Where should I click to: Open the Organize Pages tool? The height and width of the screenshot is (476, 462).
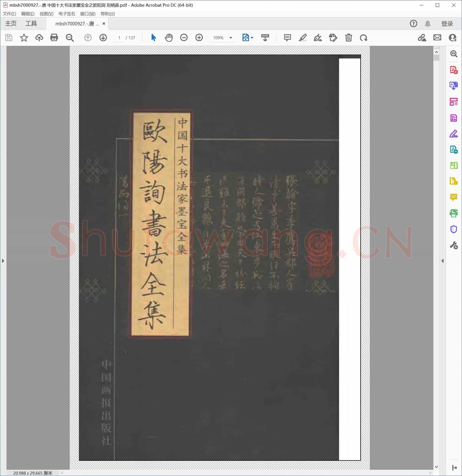pos(453,102)
